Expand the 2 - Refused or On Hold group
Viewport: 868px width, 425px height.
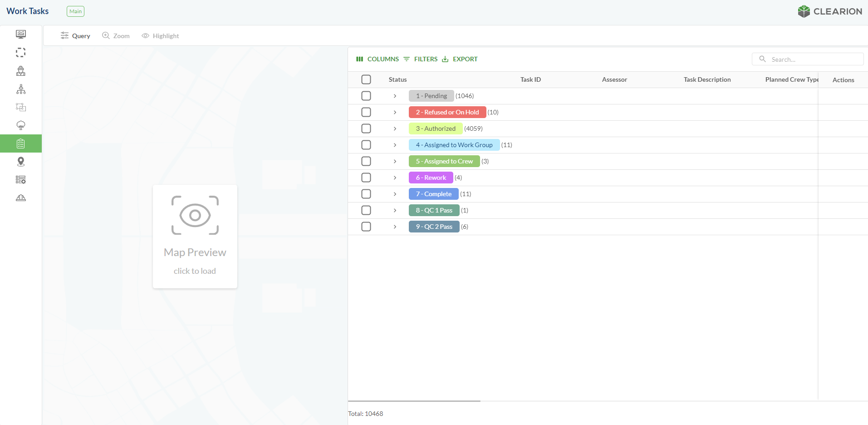[395, 112]
